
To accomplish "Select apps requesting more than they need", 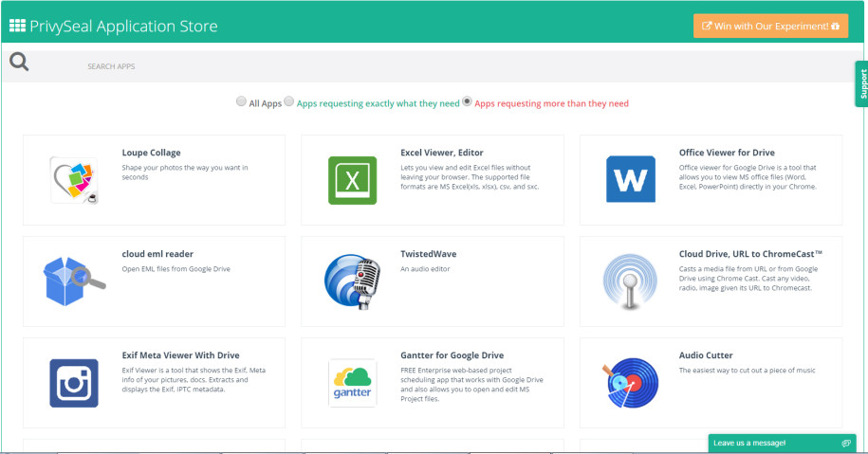I will [467, 101].
